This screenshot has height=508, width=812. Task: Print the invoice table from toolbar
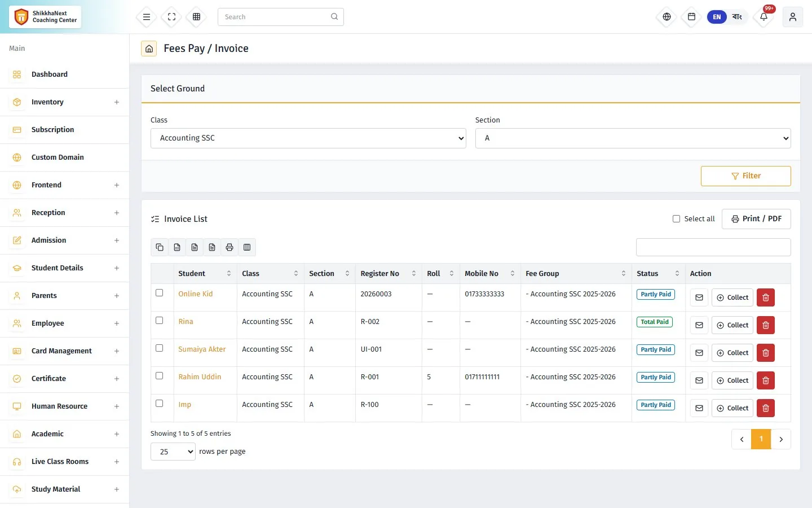coord(230,247)
